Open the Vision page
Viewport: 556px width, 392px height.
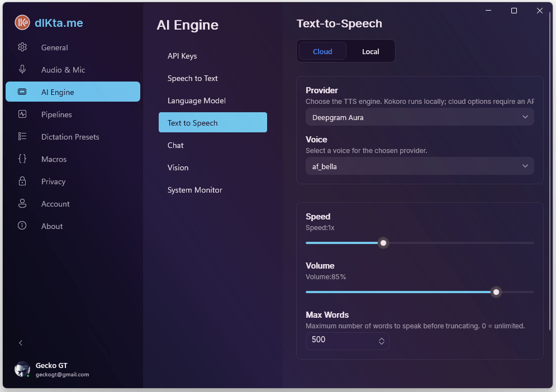[x=213, y=168]
